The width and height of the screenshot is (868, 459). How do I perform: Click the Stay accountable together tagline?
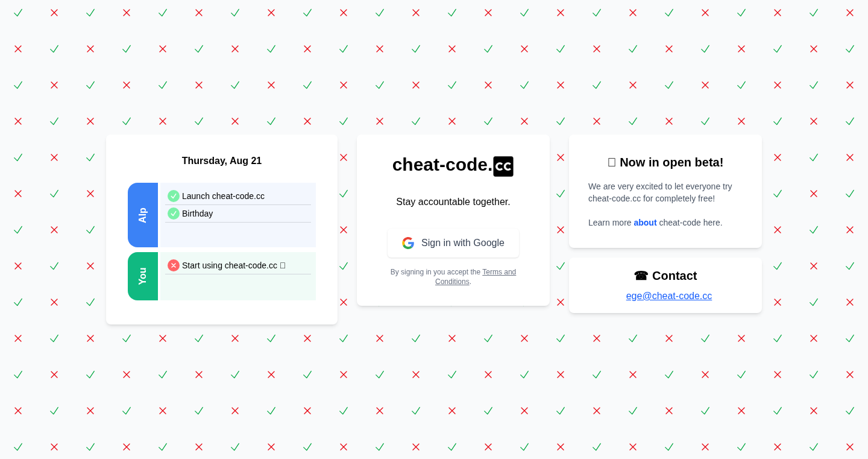pos(453,202)
